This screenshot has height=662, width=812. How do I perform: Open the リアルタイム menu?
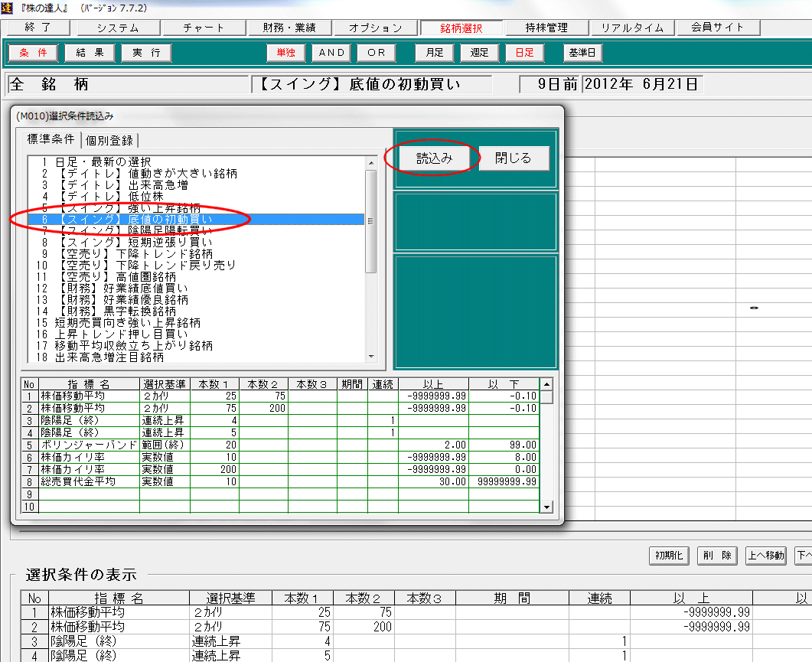pos(632,28)
